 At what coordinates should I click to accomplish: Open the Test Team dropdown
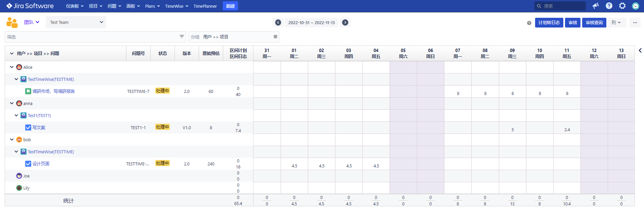tap(76, 22)
